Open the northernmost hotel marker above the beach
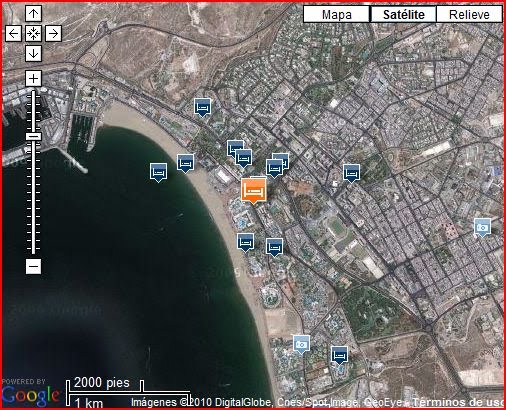506x410 pixels. pyautogui.click(x=202, y=108)
